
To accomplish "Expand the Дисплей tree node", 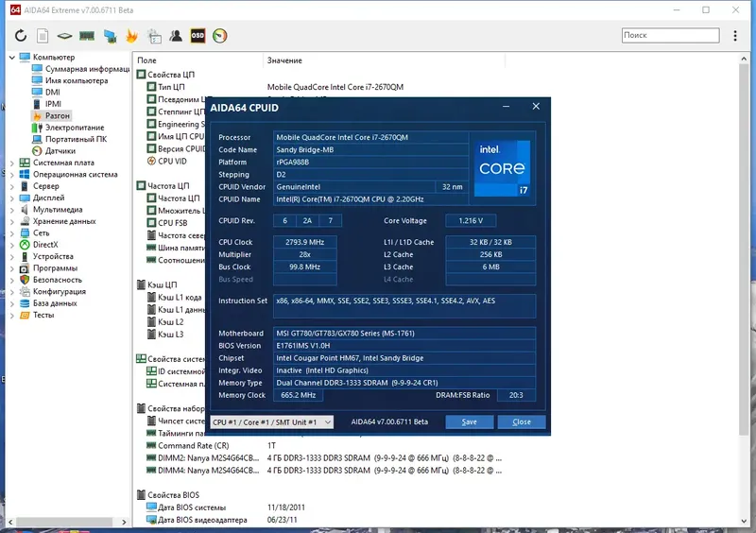I will (12, 198).
